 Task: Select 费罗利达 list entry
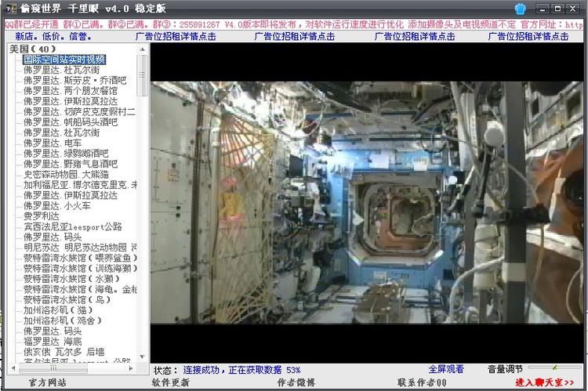pos(42,216)
